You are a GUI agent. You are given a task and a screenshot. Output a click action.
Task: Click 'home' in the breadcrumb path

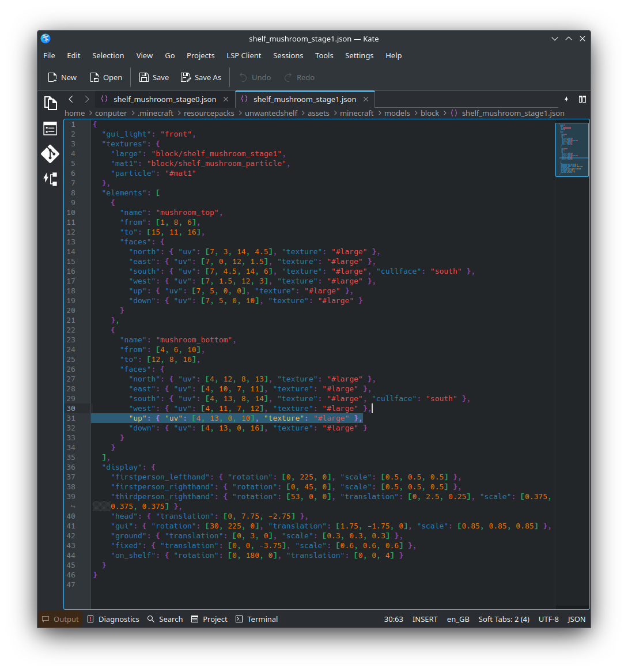point(74,113)
